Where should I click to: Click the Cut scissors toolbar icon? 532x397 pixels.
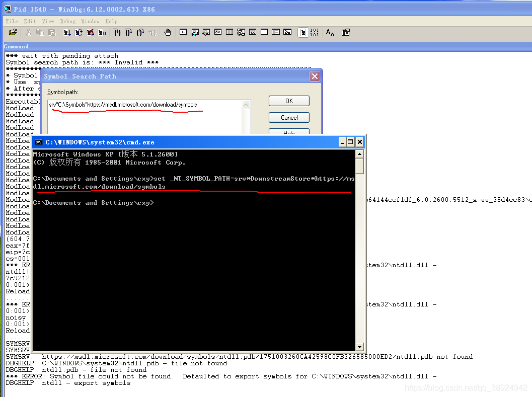click(29, 32)
